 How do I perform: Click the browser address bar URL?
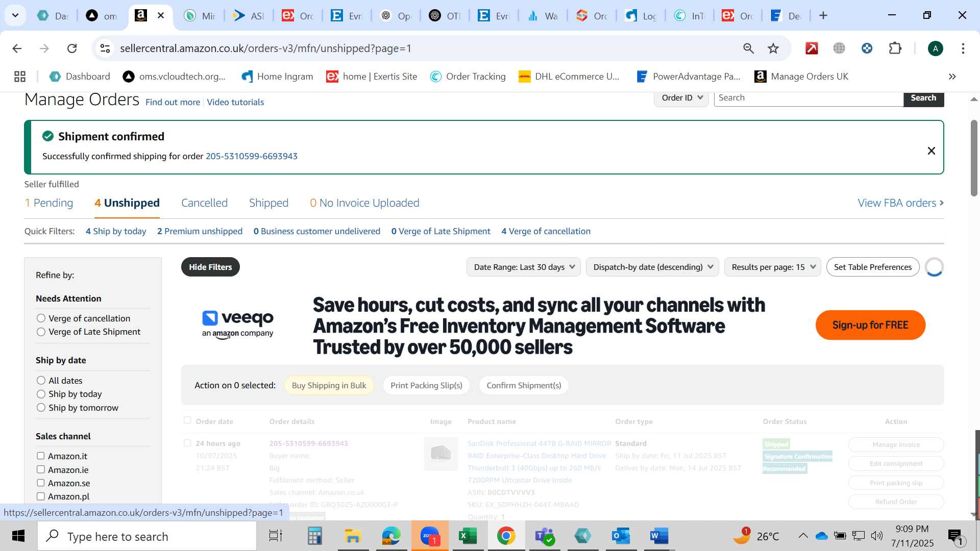tap(265, 48)
